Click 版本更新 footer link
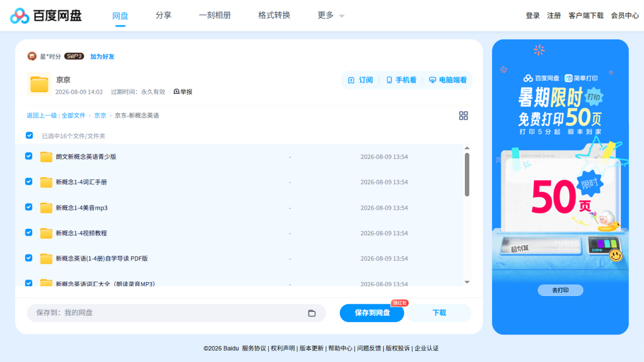 (311, 348)
